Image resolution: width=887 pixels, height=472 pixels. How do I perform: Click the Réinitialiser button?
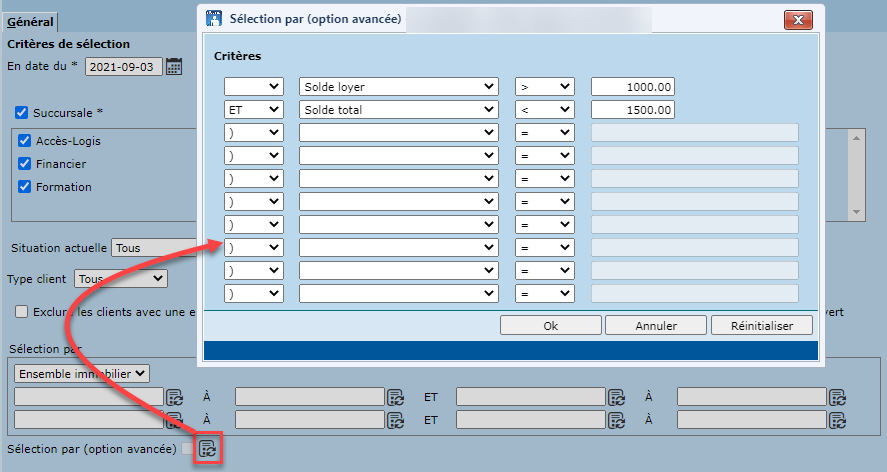761,326
